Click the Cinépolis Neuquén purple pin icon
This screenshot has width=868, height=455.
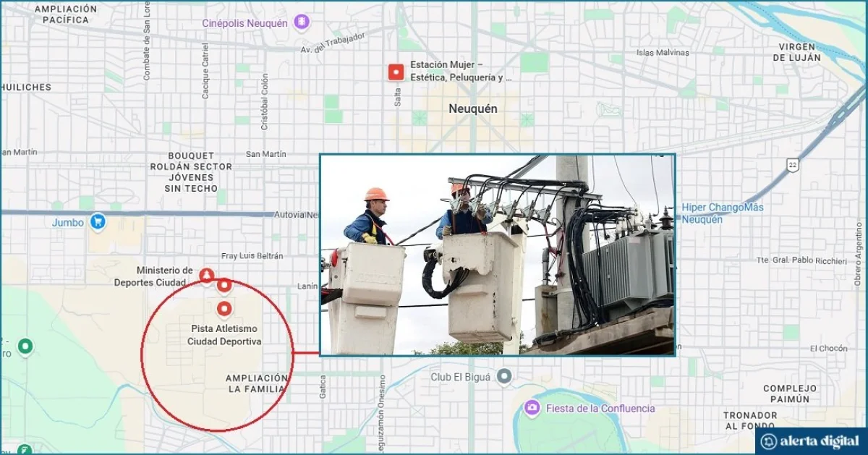coord(302,22)
